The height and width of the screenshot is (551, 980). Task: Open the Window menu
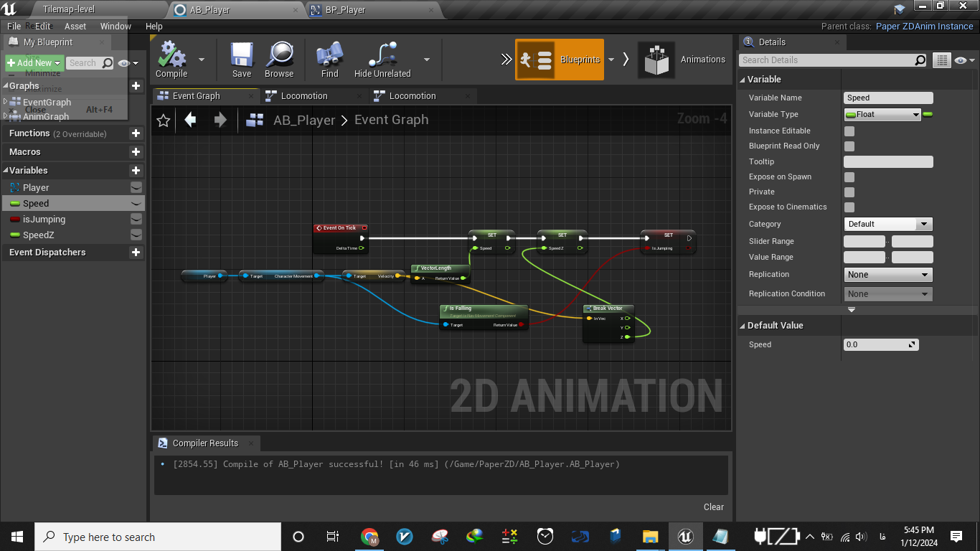tap(116, 27)
